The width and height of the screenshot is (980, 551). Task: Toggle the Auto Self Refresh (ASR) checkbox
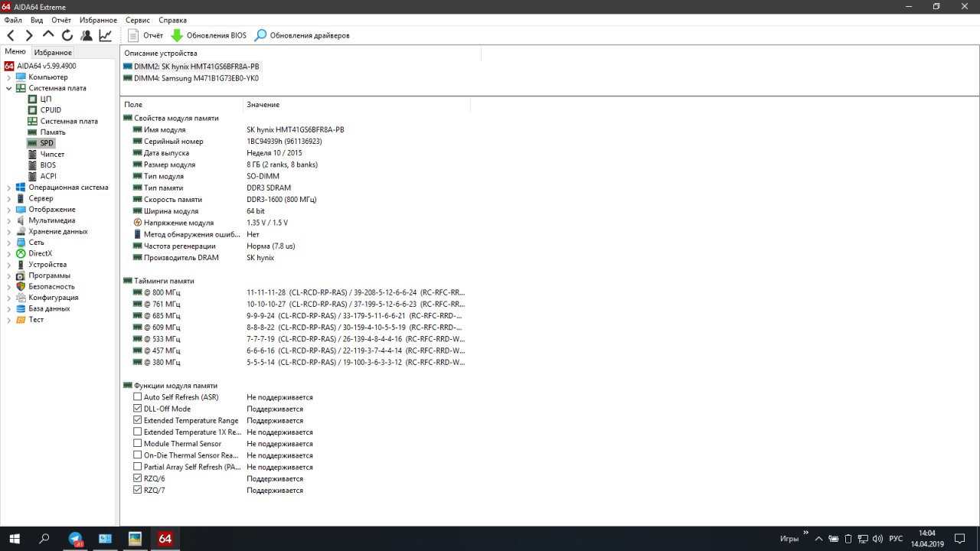(x=138, y=397)
